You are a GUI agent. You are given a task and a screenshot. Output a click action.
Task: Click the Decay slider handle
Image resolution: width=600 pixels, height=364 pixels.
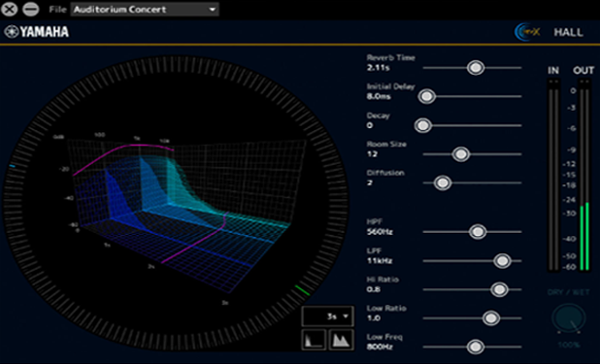pos(423,125)
